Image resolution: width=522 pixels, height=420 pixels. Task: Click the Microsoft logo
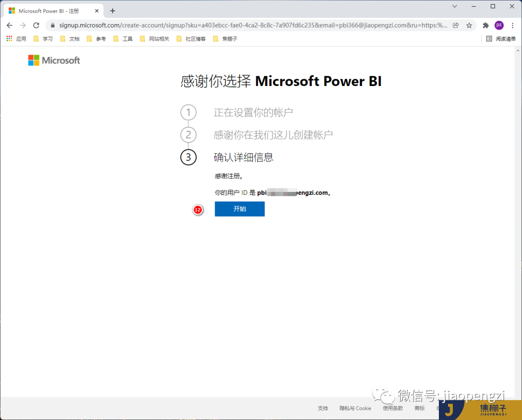[54, 60]
